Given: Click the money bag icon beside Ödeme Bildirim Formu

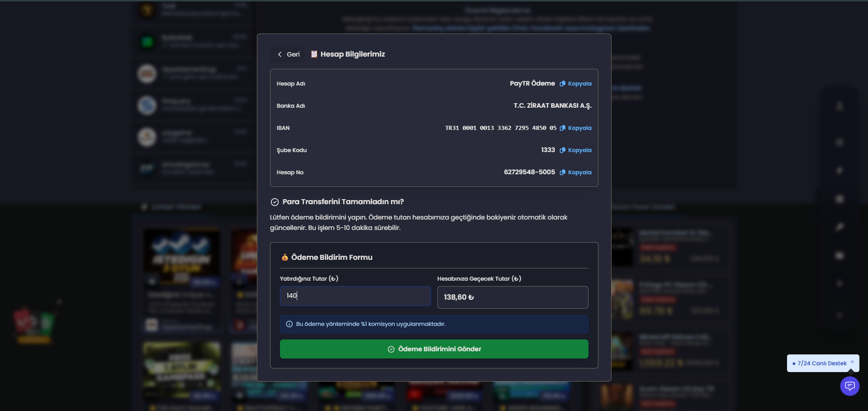Looking at the screenshot, I should click(285, 258).
